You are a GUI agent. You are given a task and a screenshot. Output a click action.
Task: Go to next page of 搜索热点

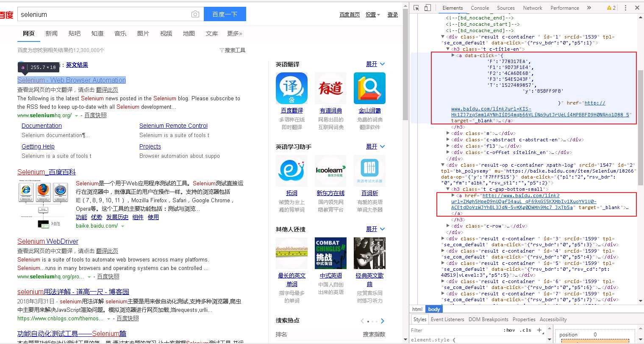pyautogui.click(x=382, y=321)
